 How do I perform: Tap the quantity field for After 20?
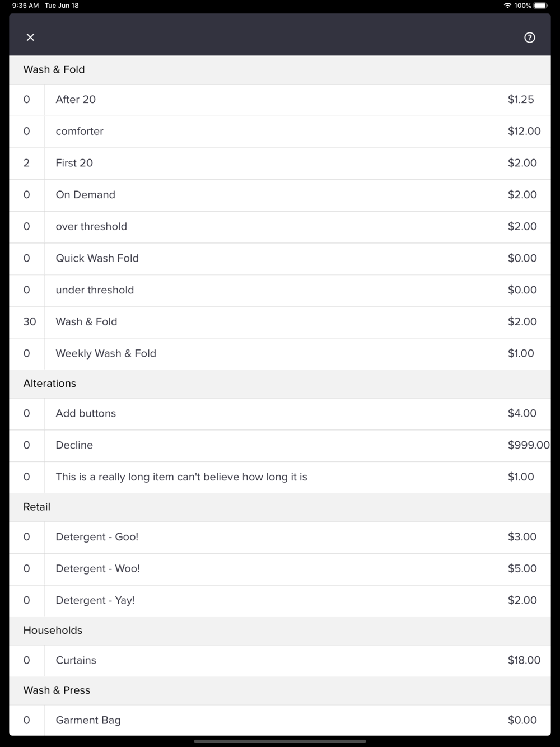[26, 100]
